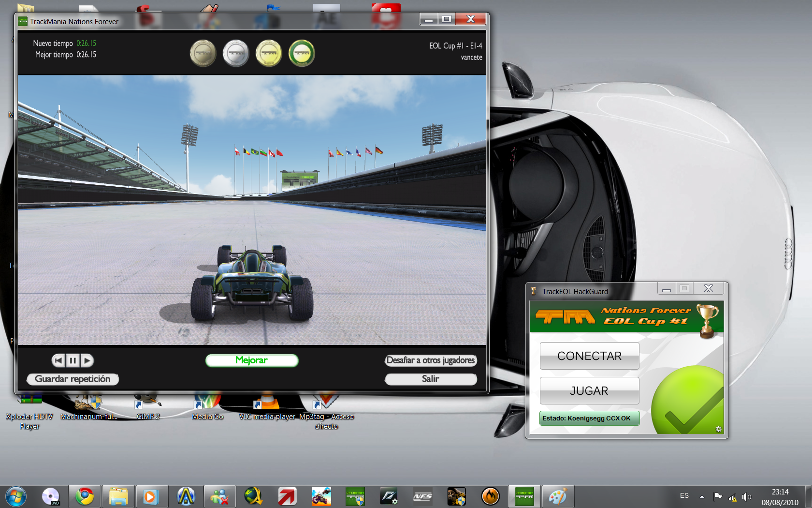812x508 pixels.
Task: Click the Mejorar button in TrackMania
Action: (252, 360)
